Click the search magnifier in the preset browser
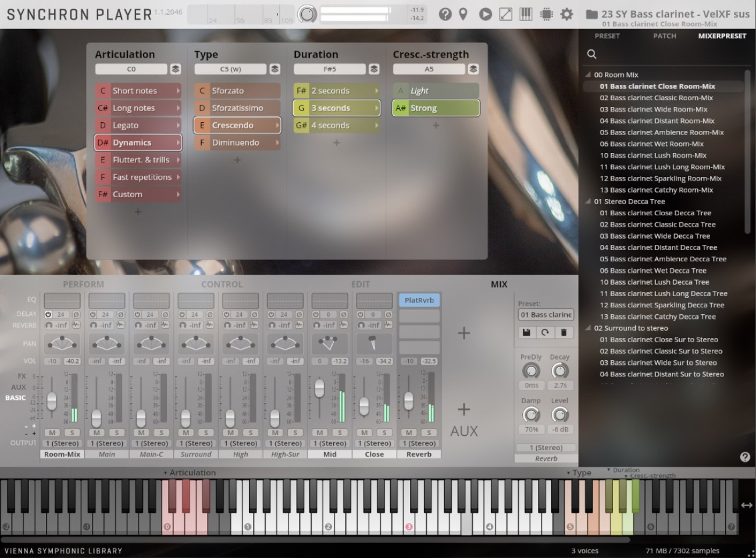 pos(591,54)
